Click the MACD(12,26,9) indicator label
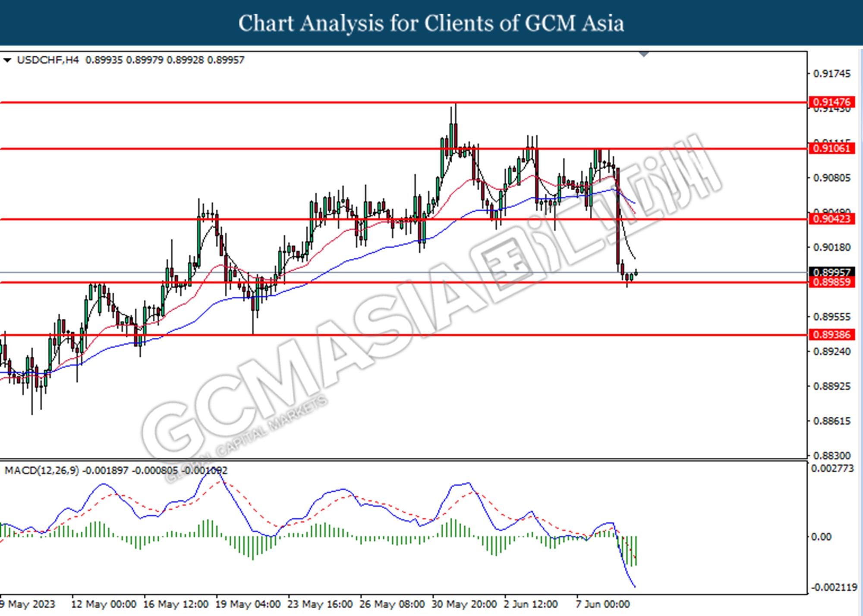The width and height of the screenshot is (863, 616). (42, 471)
